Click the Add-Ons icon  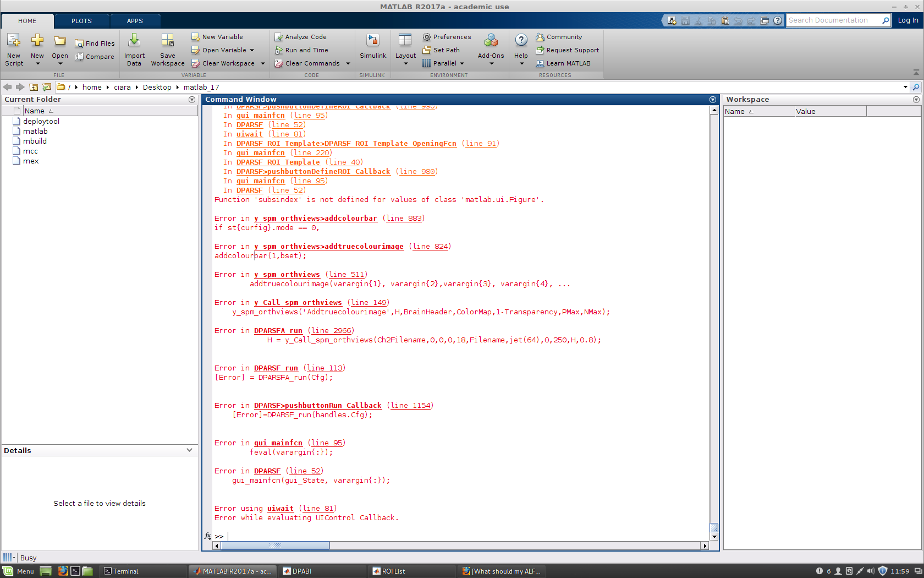click(x=491, y=41)
